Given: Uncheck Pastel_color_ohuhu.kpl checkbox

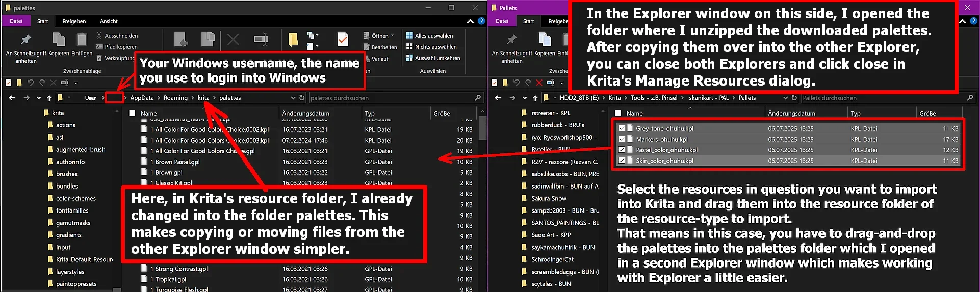Looking at the screenshot, I should coord(622,150).
